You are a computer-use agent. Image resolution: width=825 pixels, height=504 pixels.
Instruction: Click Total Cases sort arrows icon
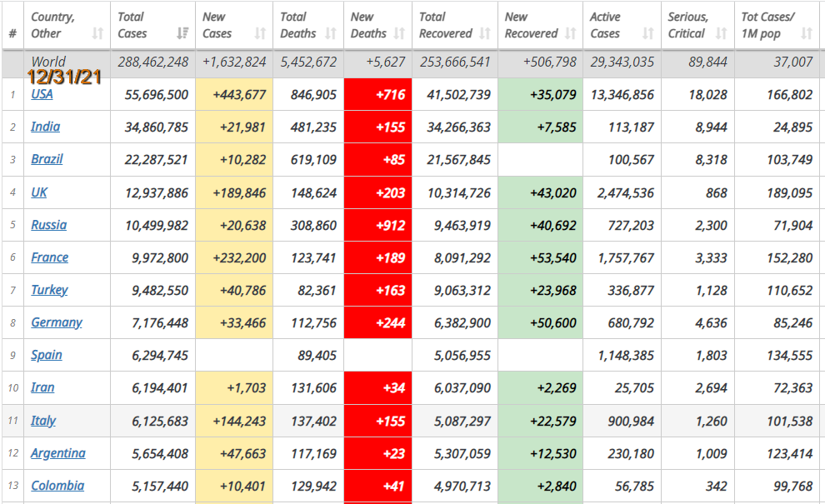(x=182, y=33)
